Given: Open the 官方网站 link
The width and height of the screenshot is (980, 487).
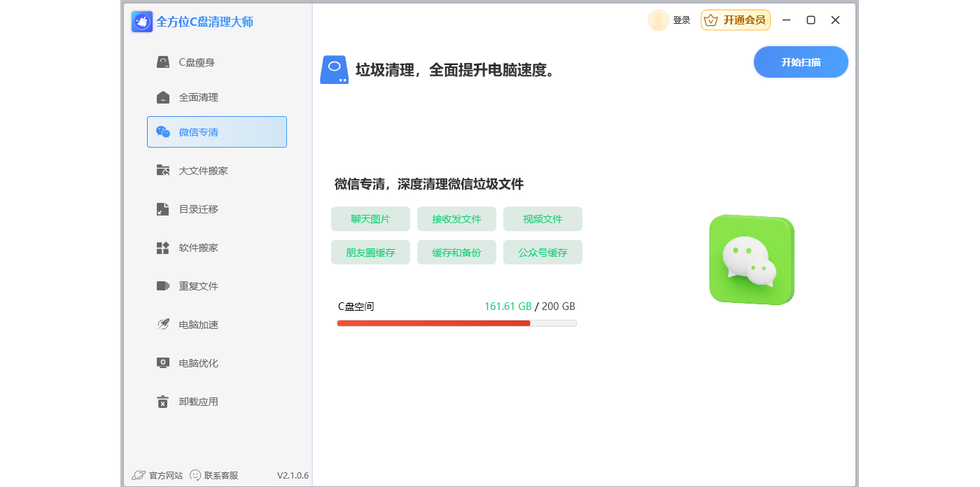Looking at the screenshot, I should click(x=157, y=475).
